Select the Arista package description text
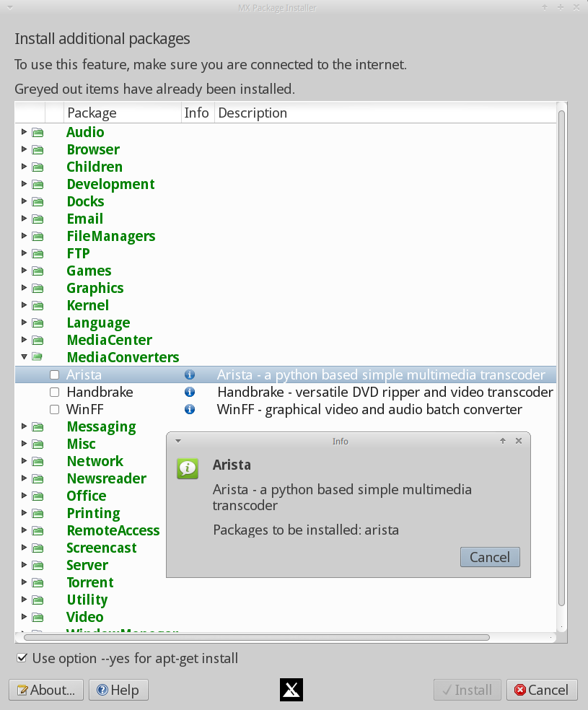 (381, 375)
